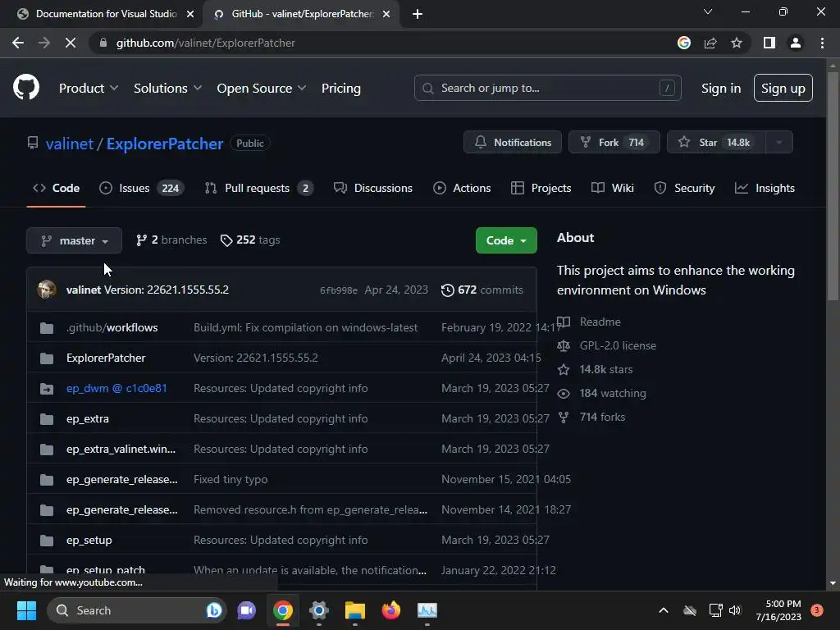Image resolution: width=840 pixels, height=630 pixels.
Task: View the 672 commits history
Action: coord(482,290)
